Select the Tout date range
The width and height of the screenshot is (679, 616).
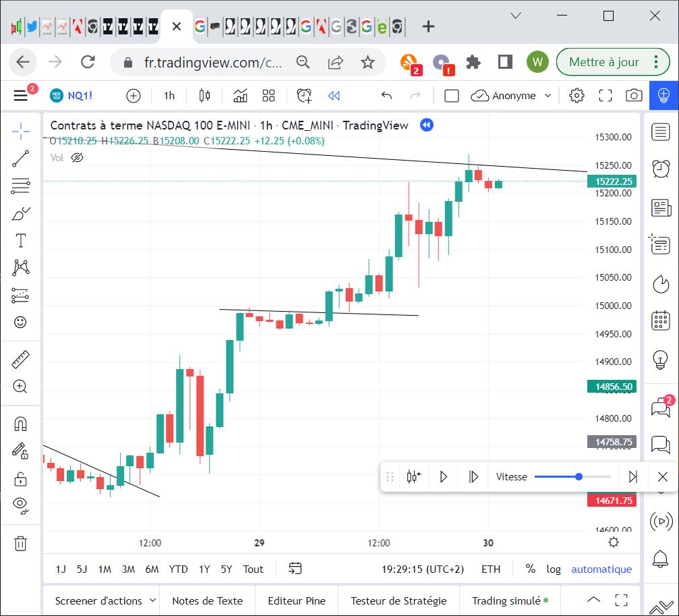click(253, 569)
